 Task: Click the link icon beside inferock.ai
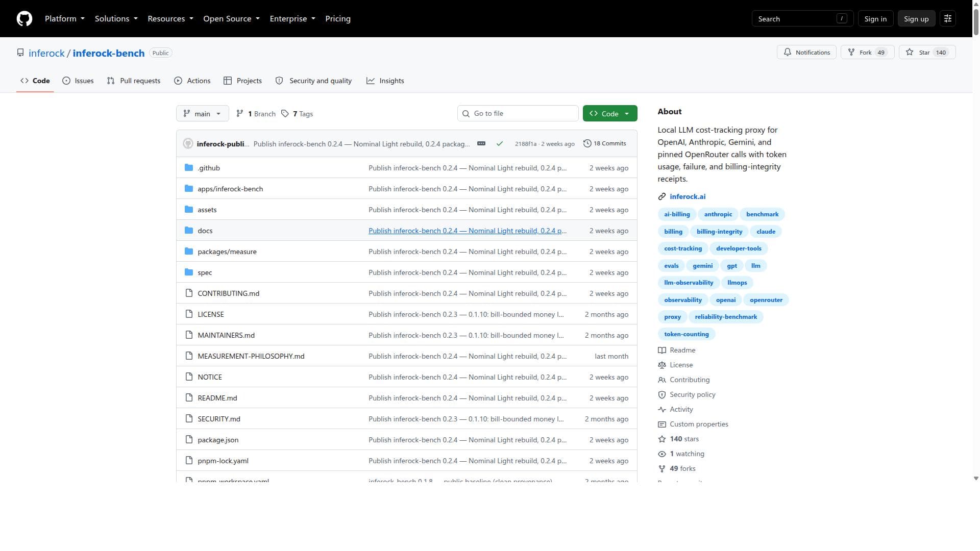pyautogui.click(x=662, y=196)
